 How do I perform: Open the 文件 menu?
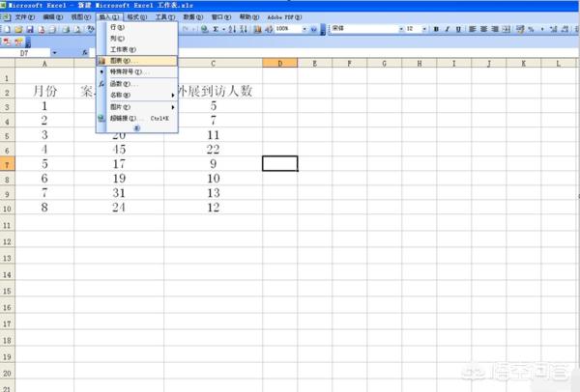click(25, 17)
